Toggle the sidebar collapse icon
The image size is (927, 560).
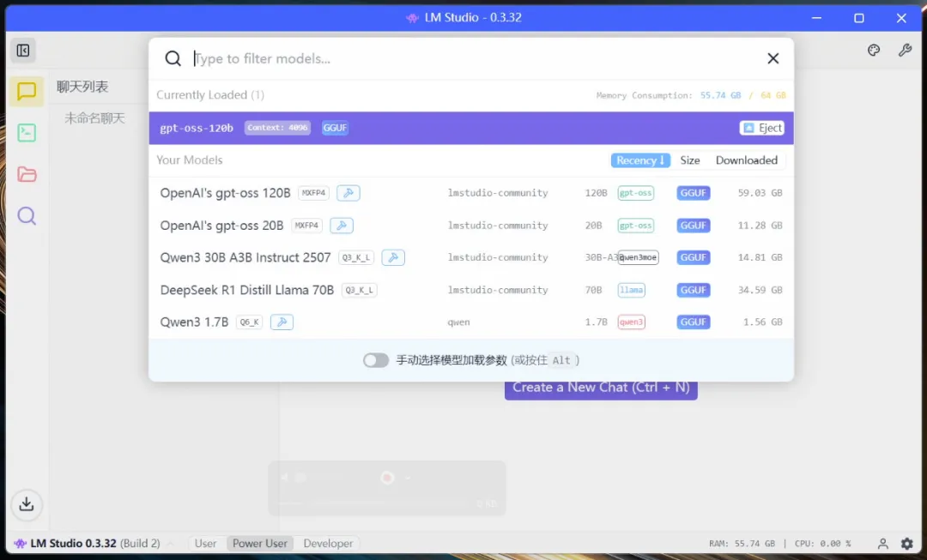23,51
